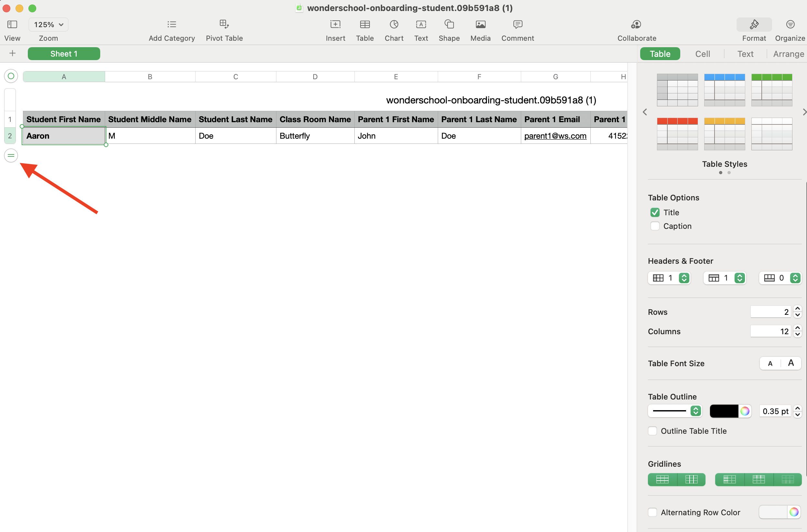Toggle body row horizontal gridlines button

point(662,479)
